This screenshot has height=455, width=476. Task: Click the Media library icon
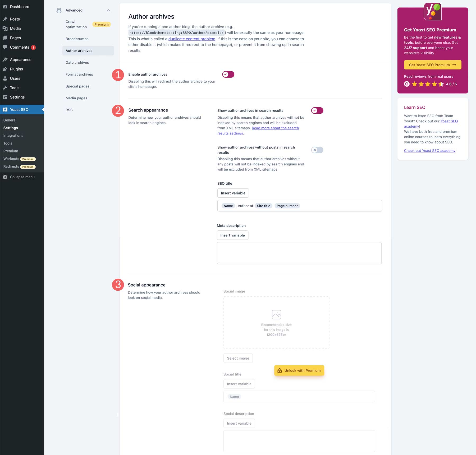point(5,29)
